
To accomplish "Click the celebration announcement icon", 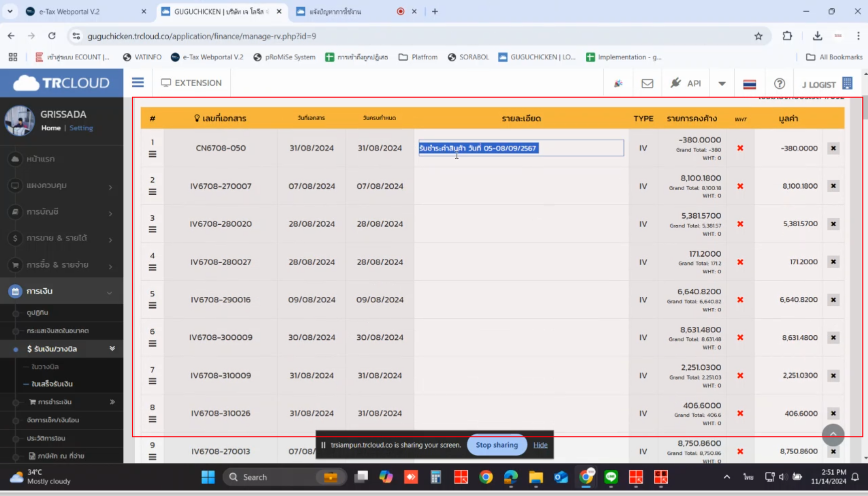I will 619,84.
